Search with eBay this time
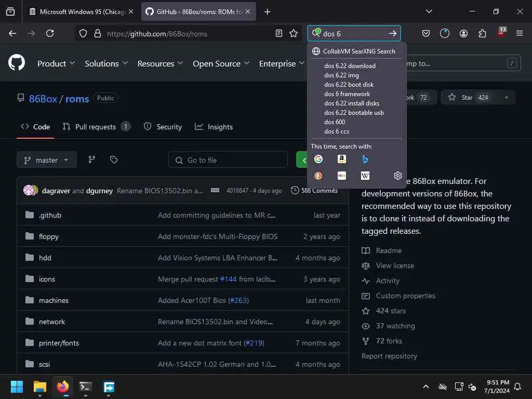The image size is (532, 399). point(342,176)
